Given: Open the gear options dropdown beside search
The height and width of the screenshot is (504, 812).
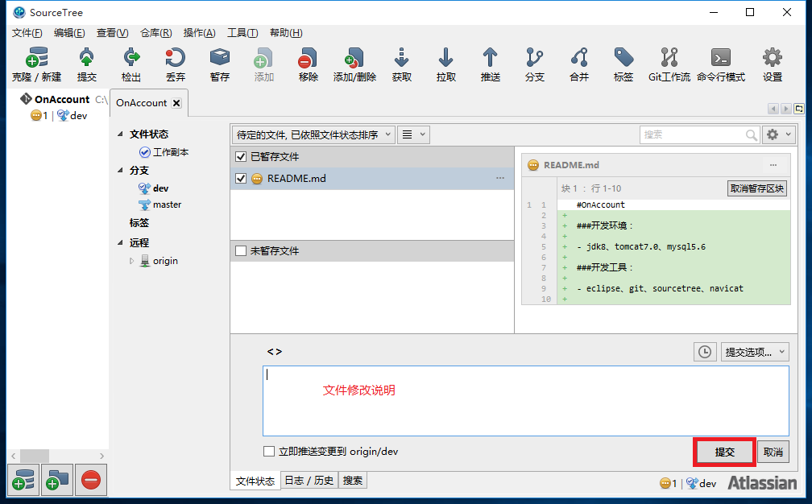Looking at the screenshot, I should (779, 135).
